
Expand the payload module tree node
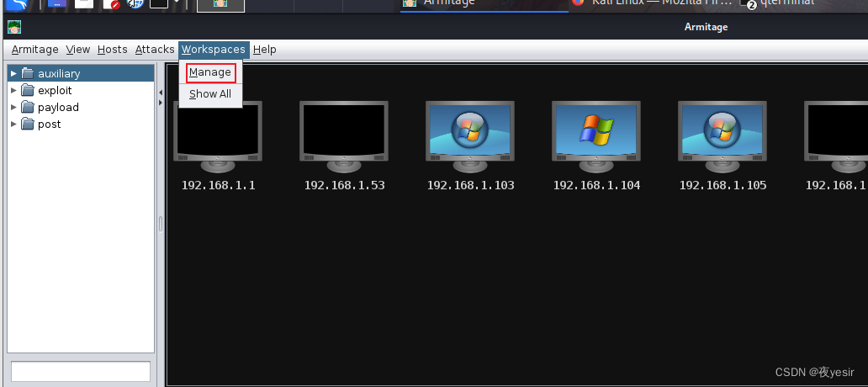pyautogui.click(x=13, y=107)
